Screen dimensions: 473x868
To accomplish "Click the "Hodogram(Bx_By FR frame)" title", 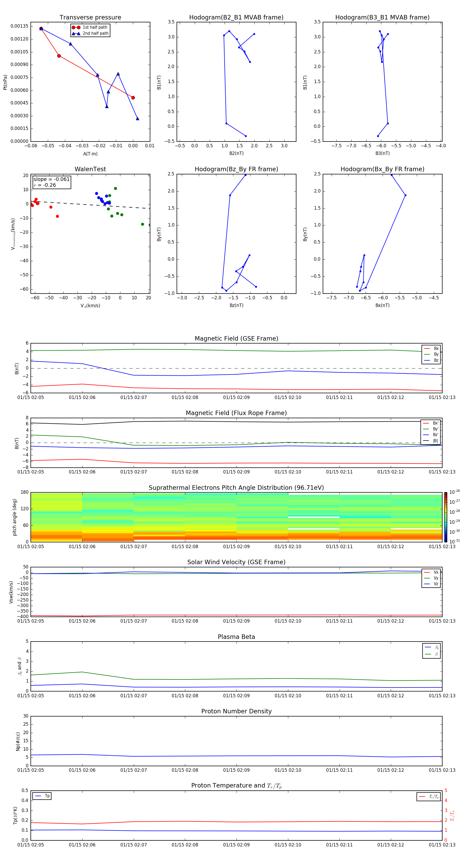I will [x=382, y=169].
